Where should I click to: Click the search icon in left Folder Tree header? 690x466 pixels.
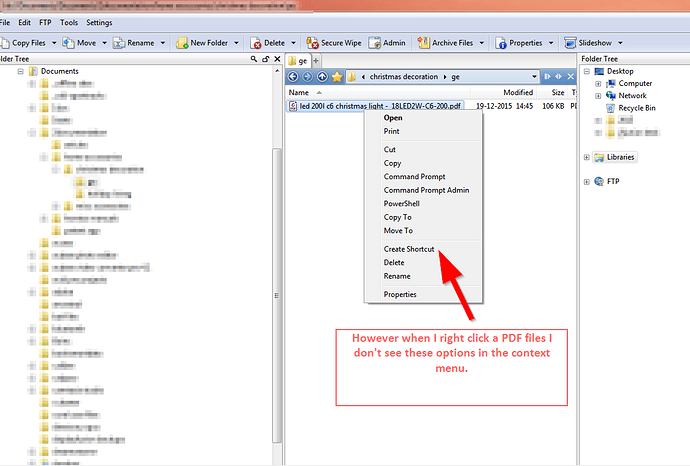[253, 59]
